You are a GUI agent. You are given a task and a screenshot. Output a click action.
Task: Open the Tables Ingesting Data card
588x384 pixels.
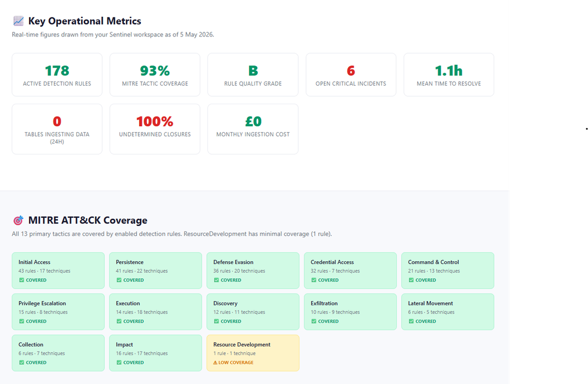pos(57,129)
